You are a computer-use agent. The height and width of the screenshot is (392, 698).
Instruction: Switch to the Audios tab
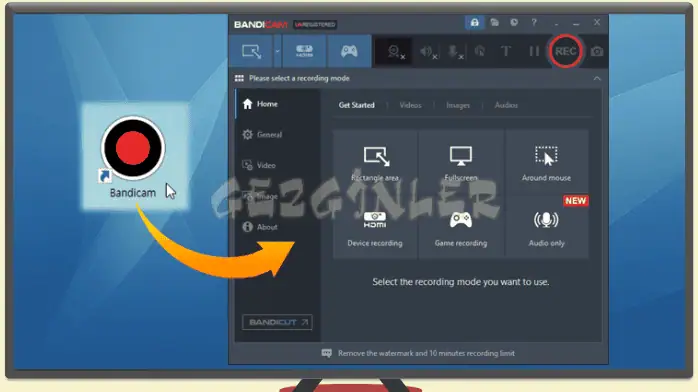506,105
